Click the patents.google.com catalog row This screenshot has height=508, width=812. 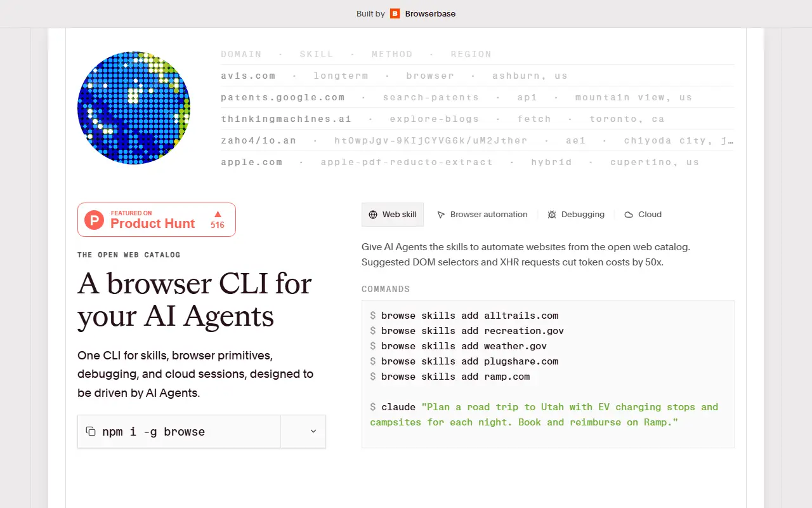pos(477,97)
